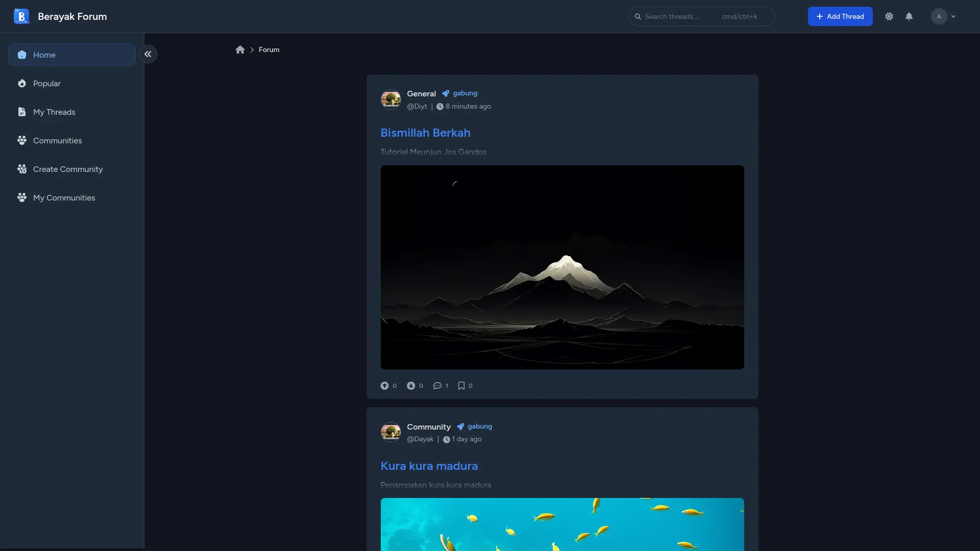Open the Kura kura madura thread title
The image size is (980, 551).
click(429, 466)
